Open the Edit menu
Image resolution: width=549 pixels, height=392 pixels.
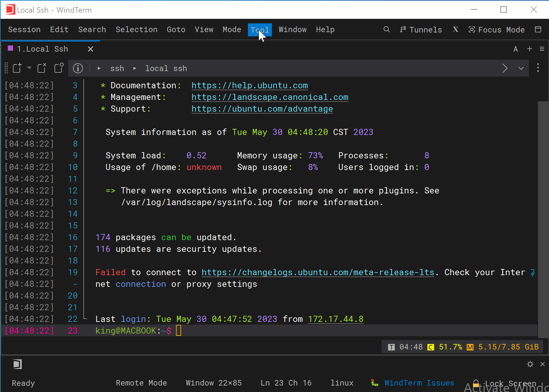click(x=59, y=30)
